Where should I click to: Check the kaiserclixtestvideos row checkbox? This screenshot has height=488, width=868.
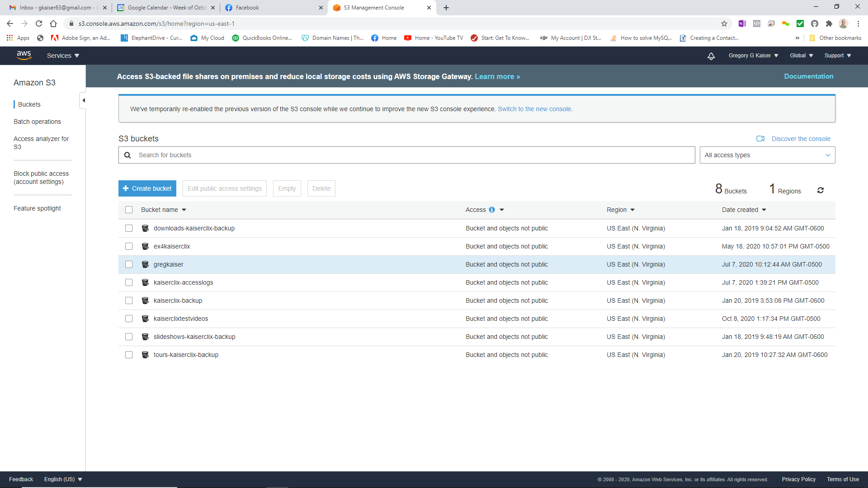click(129, 319)
